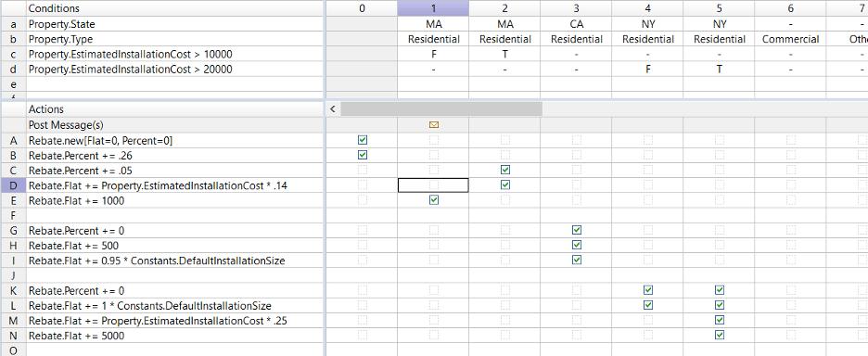Select column 2 header

504,8
